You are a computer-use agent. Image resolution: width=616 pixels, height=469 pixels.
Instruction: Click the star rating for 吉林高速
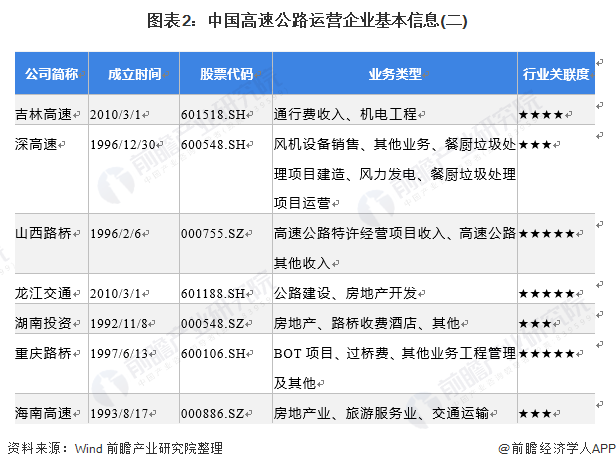(x=545, y=115)
